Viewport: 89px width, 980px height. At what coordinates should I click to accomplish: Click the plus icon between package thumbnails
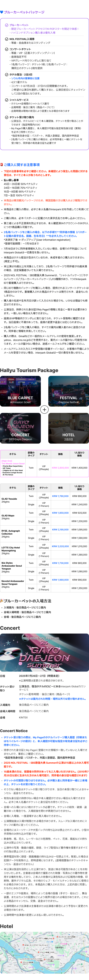(x=44, y=409)
